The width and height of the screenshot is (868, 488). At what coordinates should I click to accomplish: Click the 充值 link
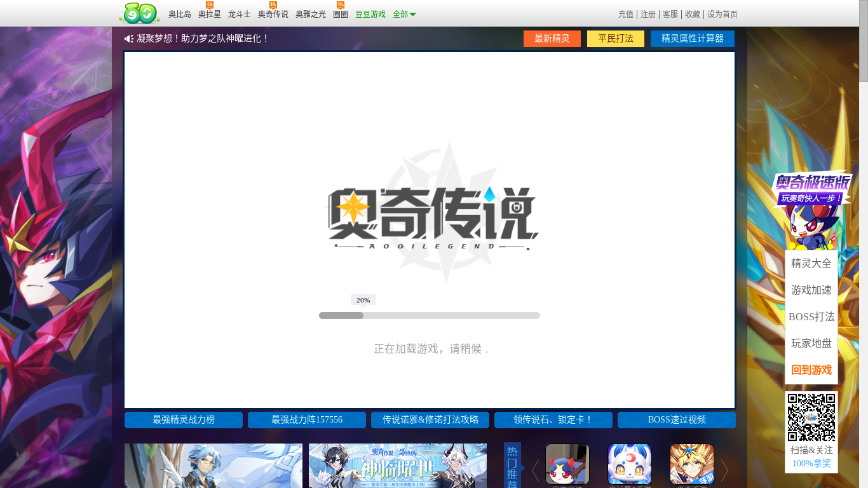(x=626, y=14)
